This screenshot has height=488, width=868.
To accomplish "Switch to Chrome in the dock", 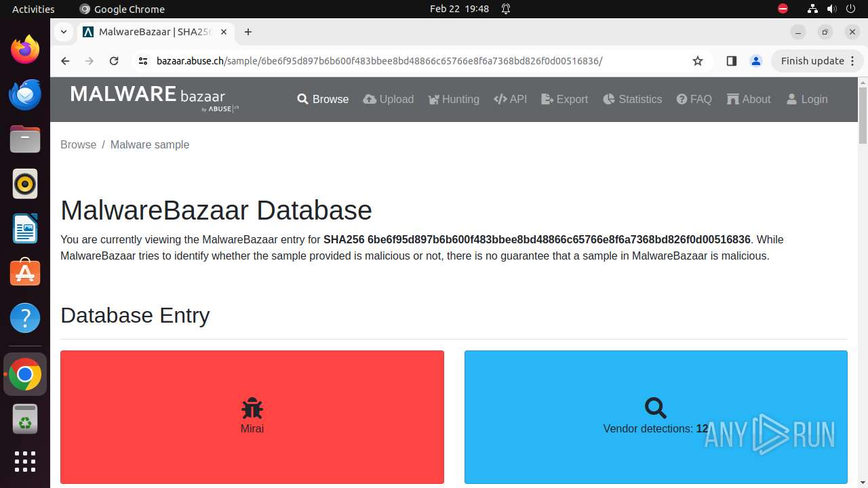I will (25, 374).
